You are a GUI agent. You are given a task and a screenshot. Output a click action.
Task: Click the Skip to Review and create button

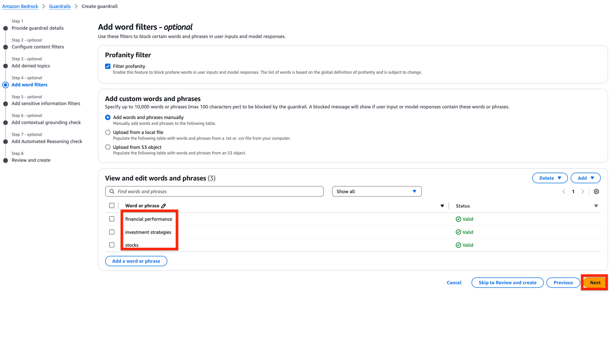pyautogui.click(x=507, y=282)
